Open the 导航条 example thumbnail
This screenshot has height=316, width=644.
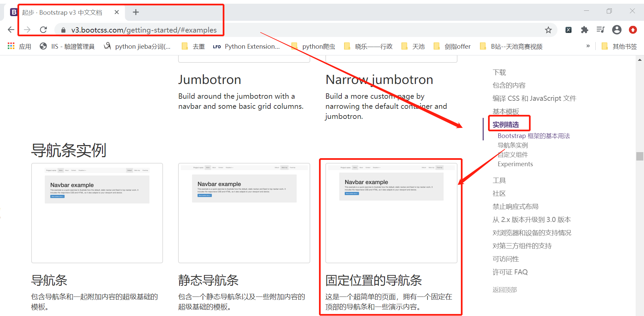tap(97, 213)
